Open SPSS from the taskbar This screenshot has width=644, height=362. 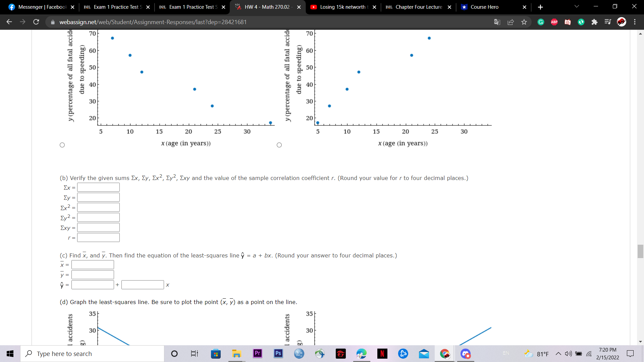299,354
